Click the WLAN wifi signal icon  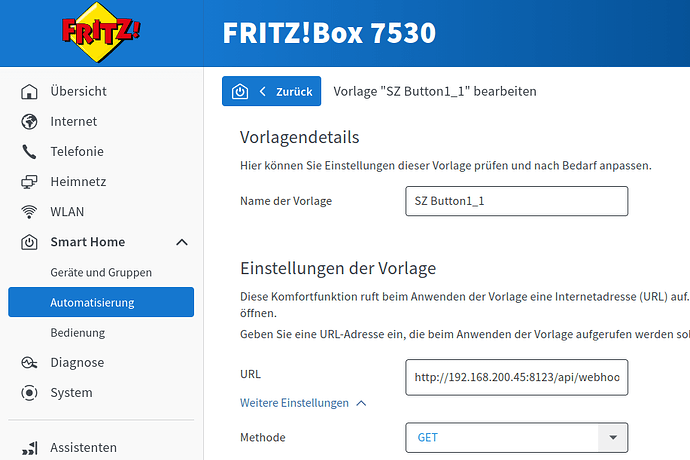pos(29,212)
